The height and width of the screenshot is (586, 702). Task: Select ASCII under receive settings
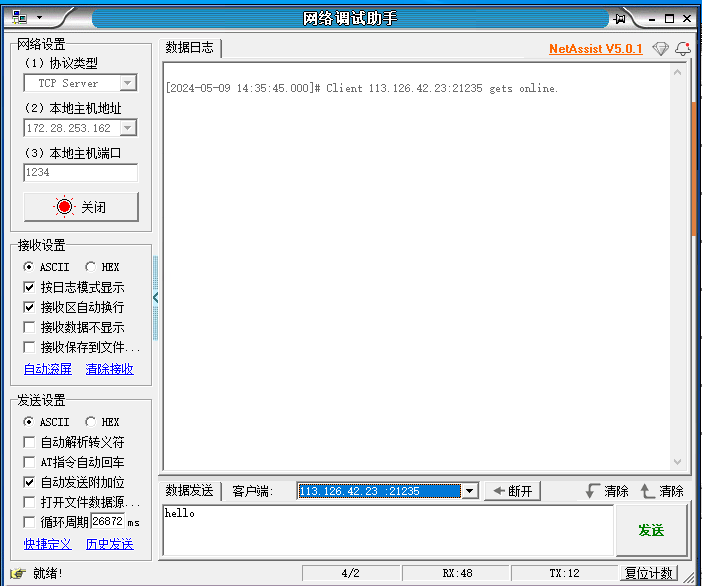(46, 267)
